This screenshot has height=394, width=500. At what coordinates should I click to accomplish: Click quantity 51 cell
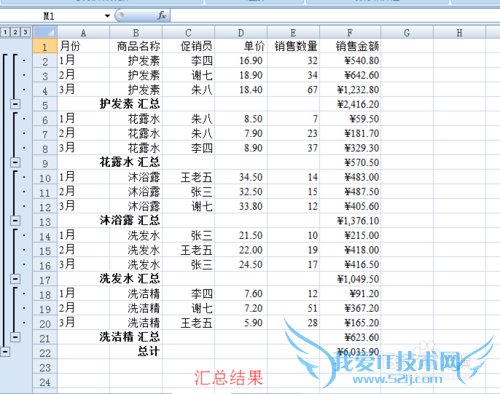tap(293, 308)
